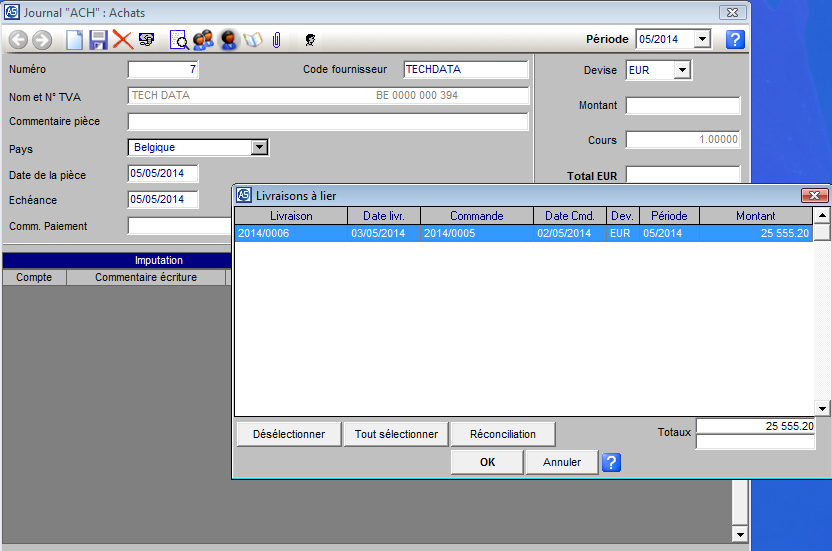Click the forward arrow navigation icon
The width and height of the screenshot is (832, 551).
click(42, 40)
